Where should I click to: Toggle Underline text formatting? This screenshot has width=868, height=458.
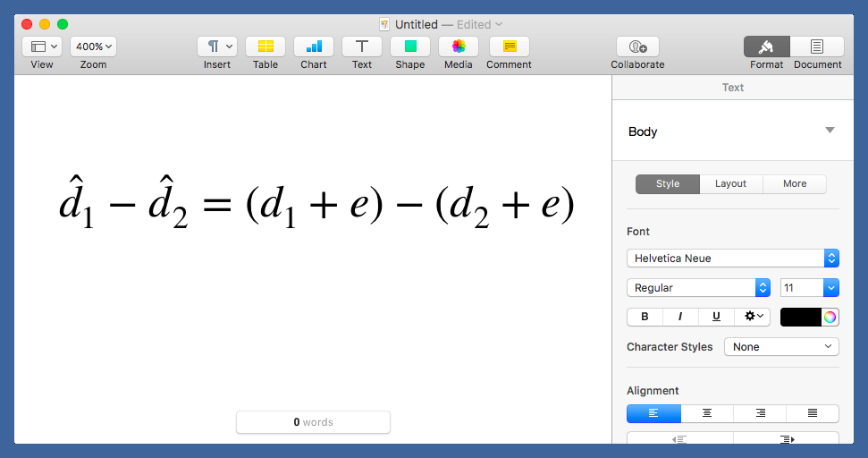[x=716, y=317]
